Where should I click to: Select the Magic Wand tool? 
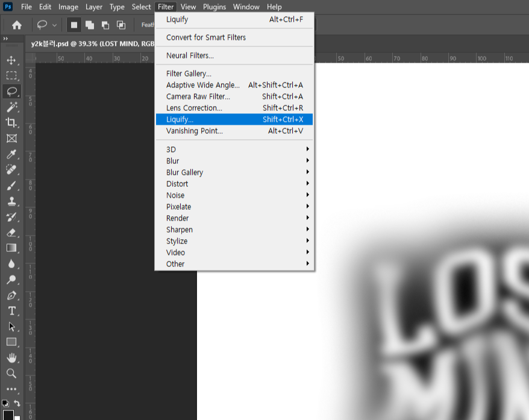click(x=11, y=107)
